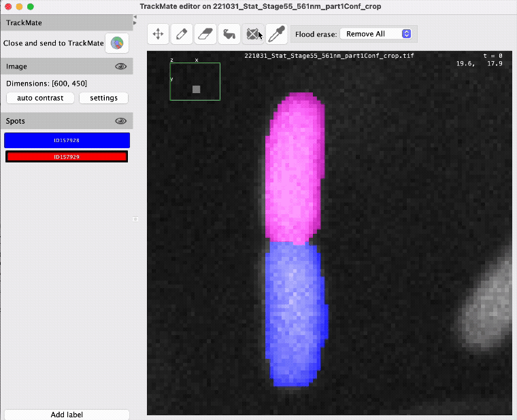Click the magenta segmented cell in image
This screenshot has width=517, height=420.
[x=293, y=170]
